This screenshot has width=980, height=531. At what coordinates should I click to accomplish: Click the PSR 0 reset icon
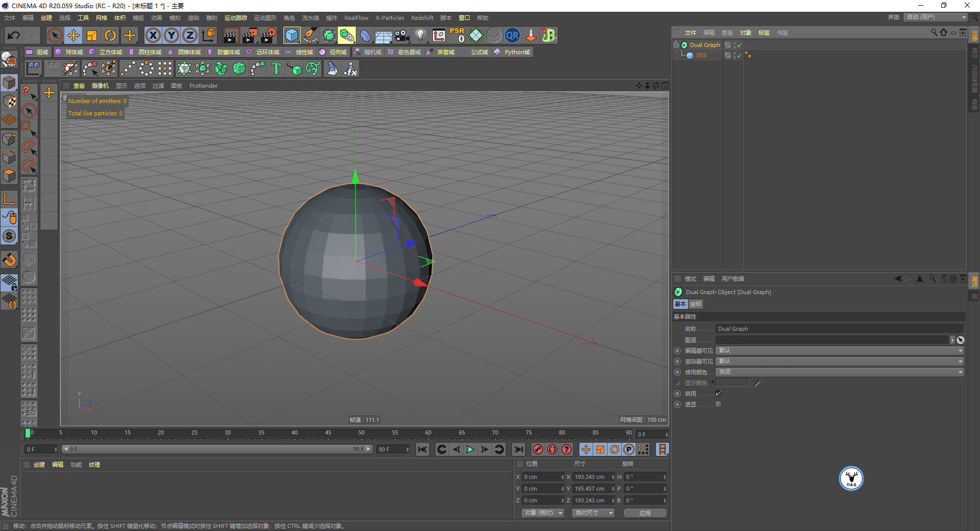(x=457, y=35)
